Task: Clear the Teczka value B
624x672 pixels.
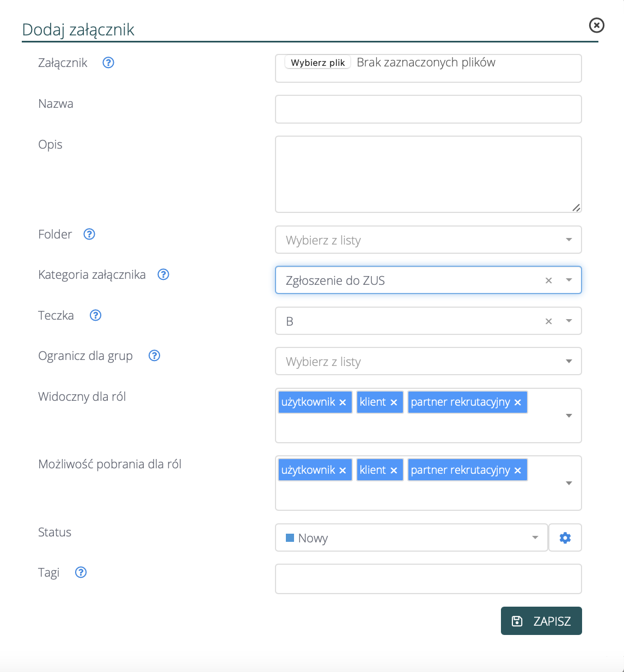Action: tap(549, 321)
